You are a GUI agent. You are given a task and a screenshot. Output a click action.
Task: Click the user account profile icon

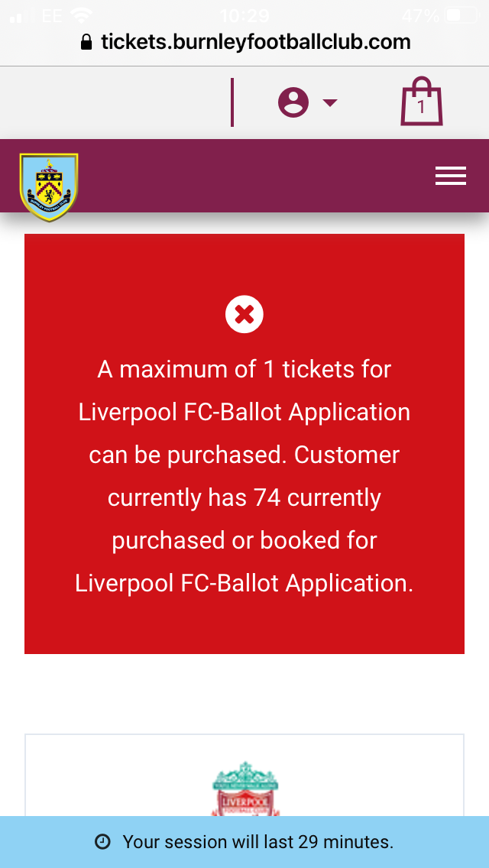(293, 102)
